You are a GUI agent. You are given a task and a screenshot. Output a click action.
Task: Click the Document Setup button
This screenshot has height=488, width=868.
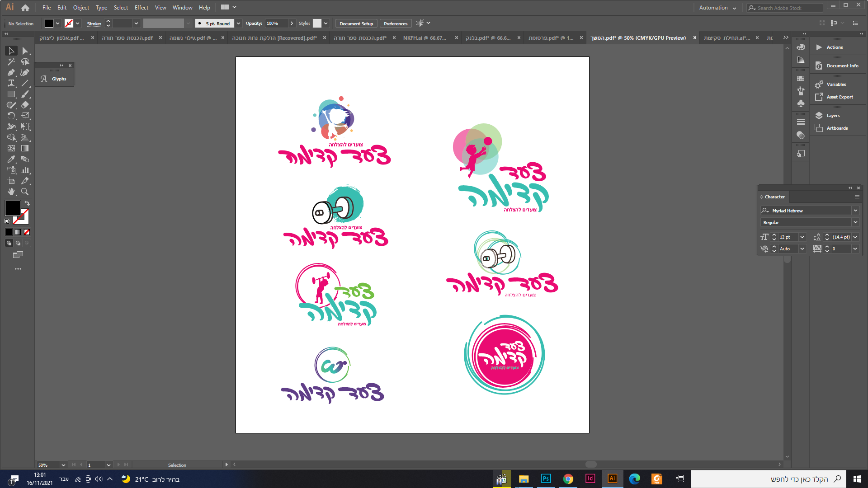point(356,23)
